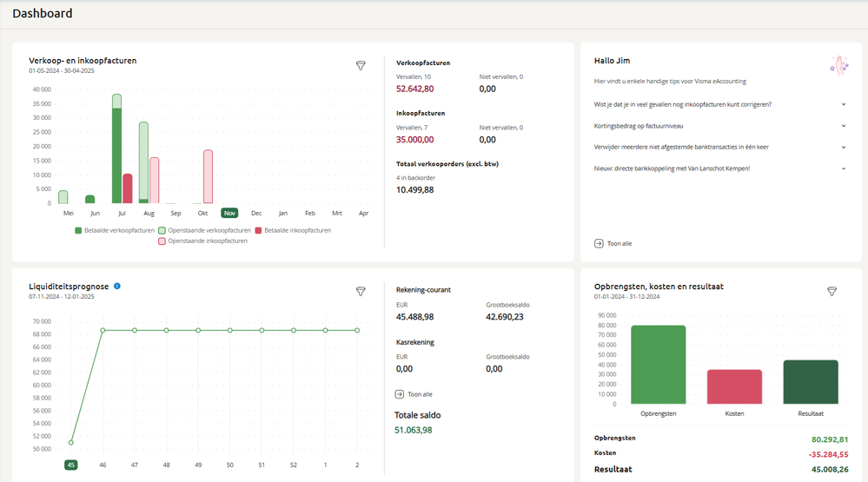
Task: Click the Aug open purchase invoices bar
Action: [x=155, y=181]
